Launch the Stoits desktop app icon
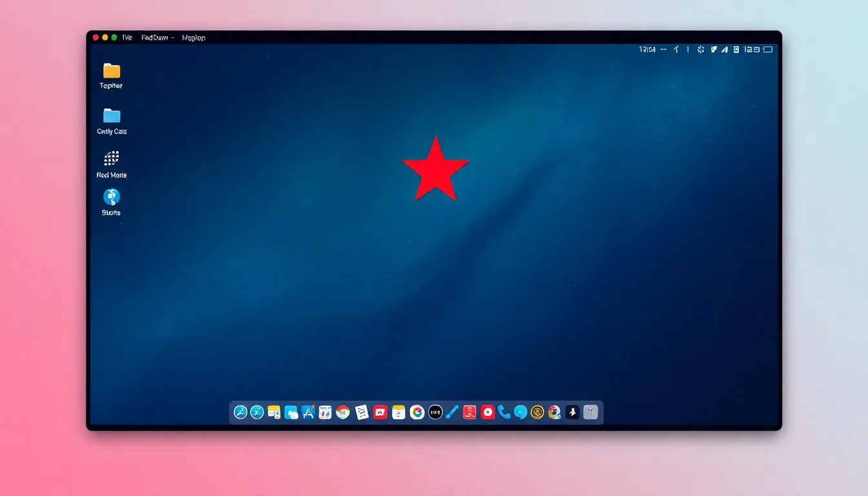This screenshot has width=868, height=496. click(x=112, y=197)
